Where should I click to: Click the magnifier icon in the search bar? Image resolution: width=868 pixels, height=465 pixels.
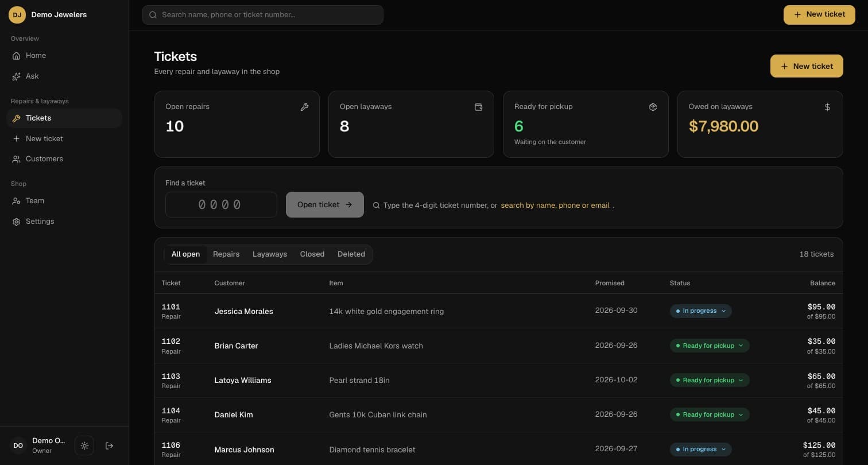tap(153, 15)
